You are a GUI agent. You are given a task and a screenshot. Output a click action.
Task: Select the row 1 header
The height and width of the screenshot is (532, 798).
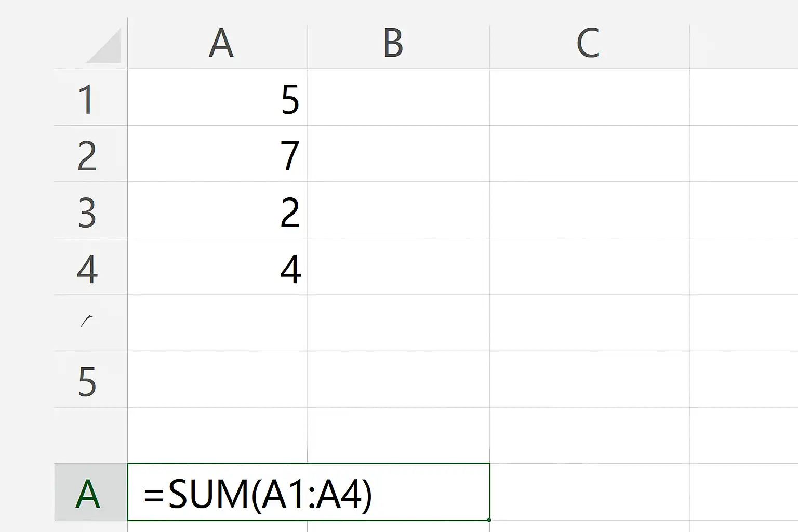(91, 97)
